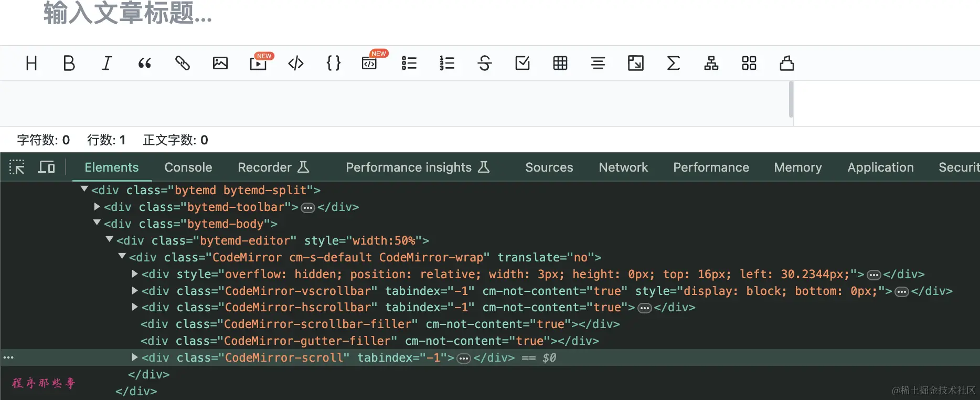Click the 字符数: 0 status text

[x=44, y=140]
